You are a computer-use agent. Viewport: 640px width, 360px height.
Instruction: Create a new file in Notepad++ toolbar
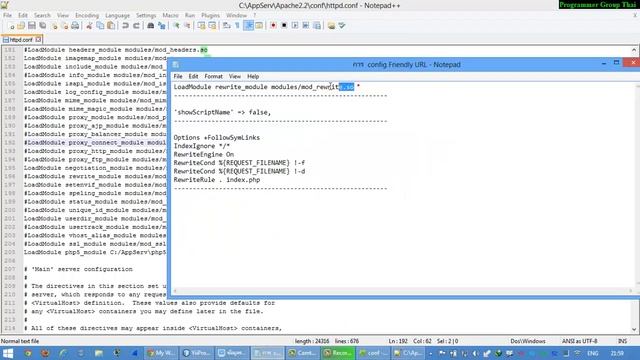click(x=11, y=26)
